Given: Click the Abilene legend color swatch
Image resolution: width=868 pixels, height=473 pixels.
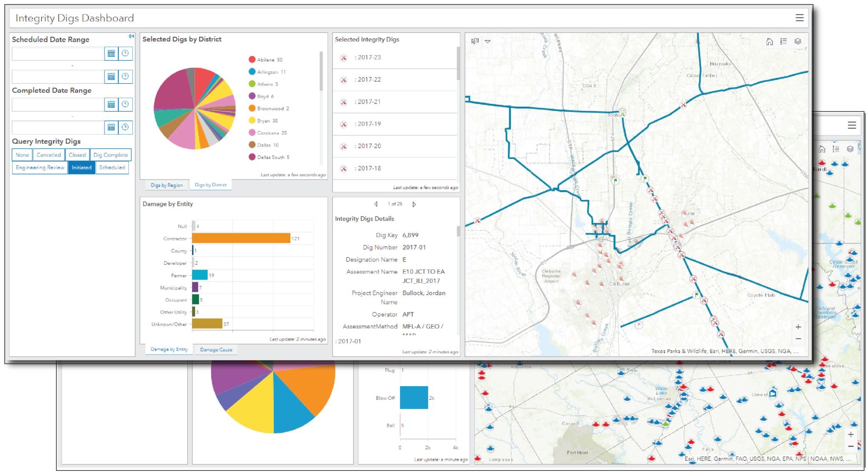Looking at the screenshot, I should tap(252, 60).
